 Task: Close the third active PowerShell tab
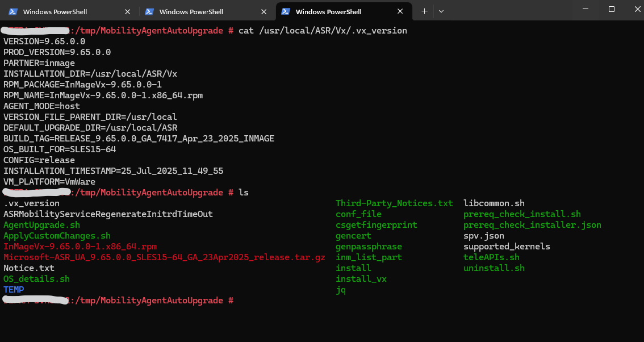click(x=400, y=11)
